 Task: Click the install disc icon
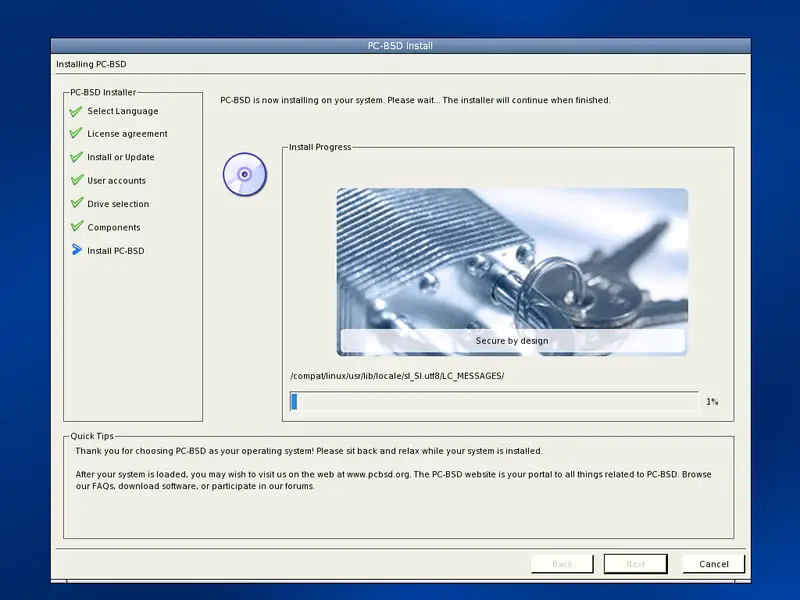245,174
